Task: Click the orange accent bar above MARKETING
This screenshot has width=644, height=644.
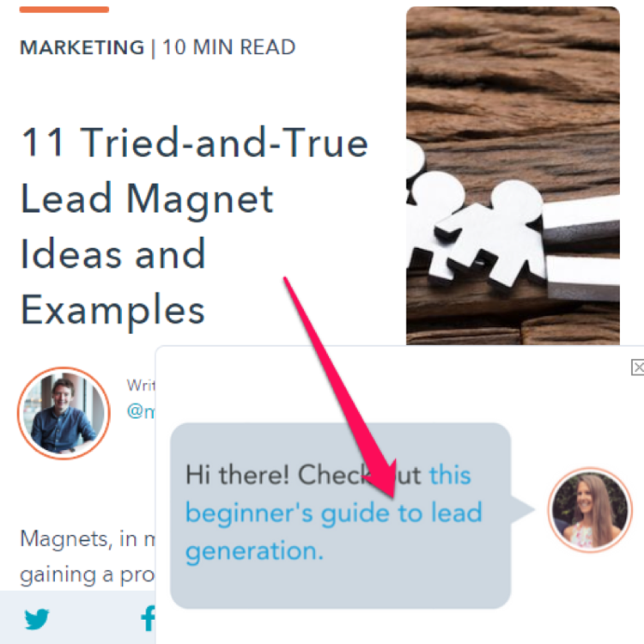Action: click(x=64, y=9)
